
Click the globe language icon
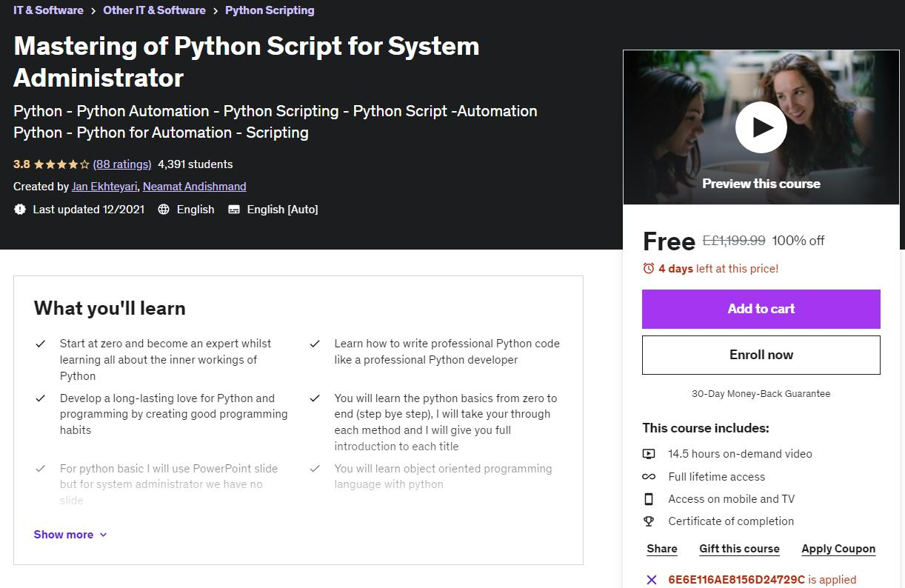tap(164, 210)
